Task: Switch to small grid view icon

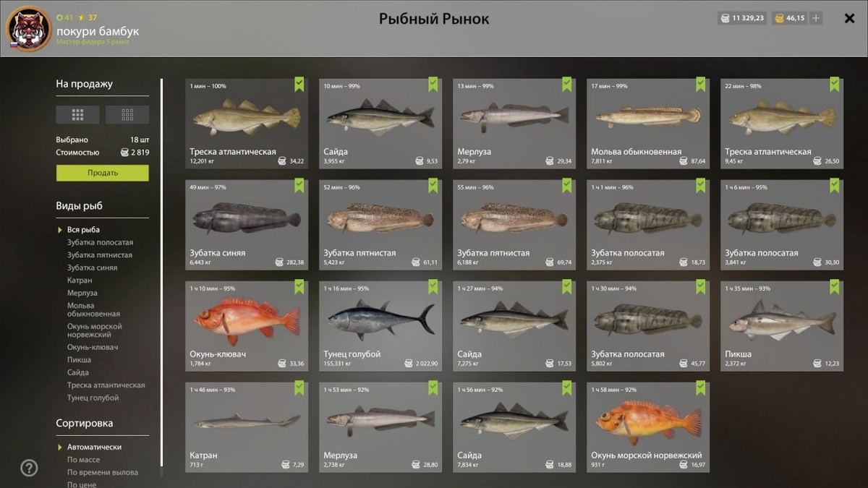Action: tap(127, 114)
